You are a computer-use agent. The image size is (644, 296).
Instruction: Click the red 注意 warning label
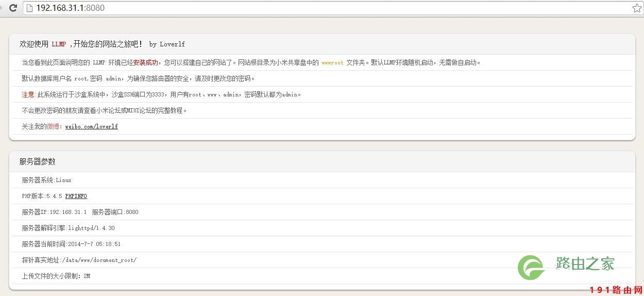28,94
